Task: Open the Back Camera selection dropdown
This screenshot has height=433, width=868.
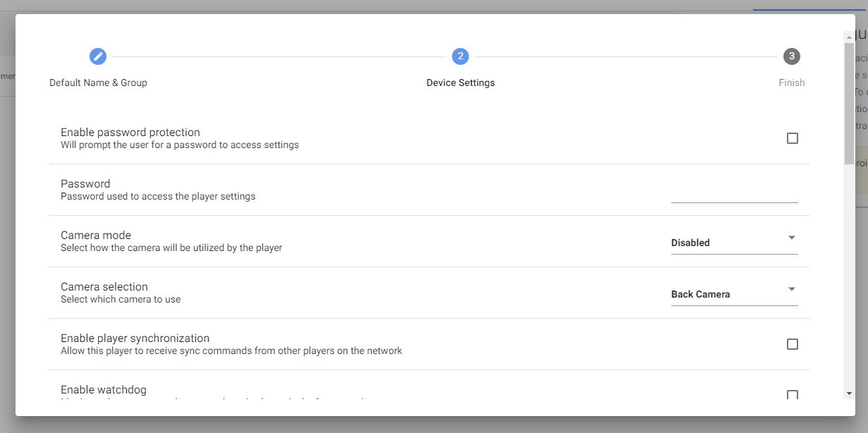Action: pyautogui.click(x=735, y=293)
